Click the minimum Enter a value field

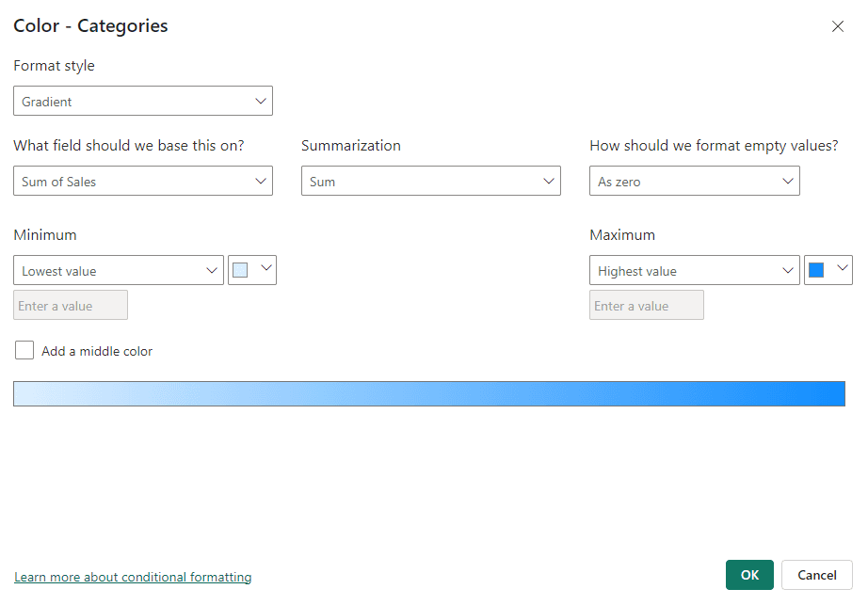pos(71,305)
